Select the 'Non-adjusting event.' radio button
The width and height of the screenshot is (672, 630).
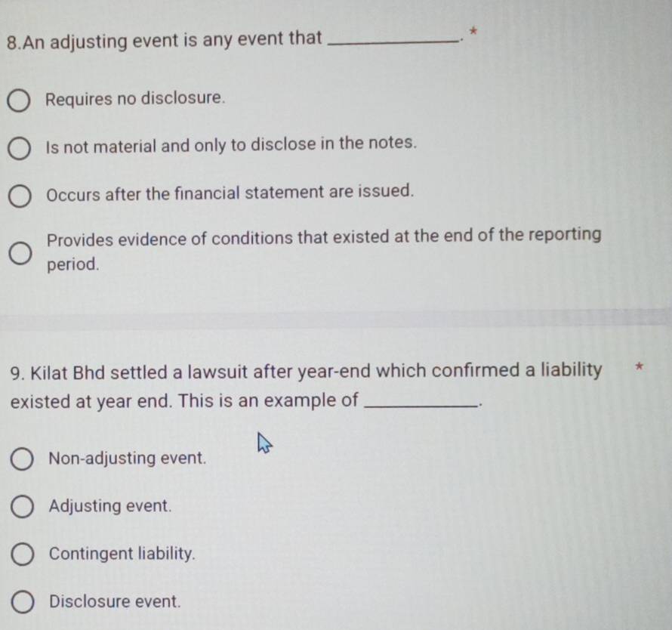pyautogui.click(x=22, y=459)
